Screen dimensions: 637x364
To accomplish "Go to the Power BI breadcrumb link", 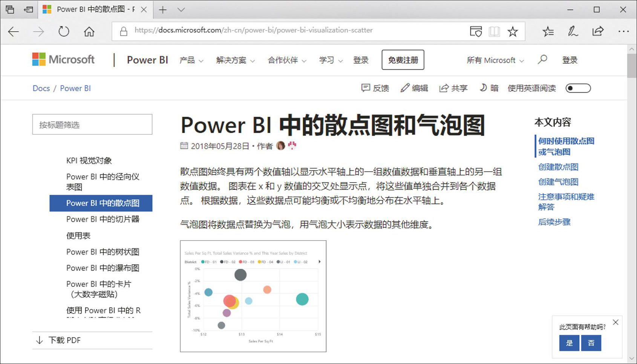I will coord(75,88).
